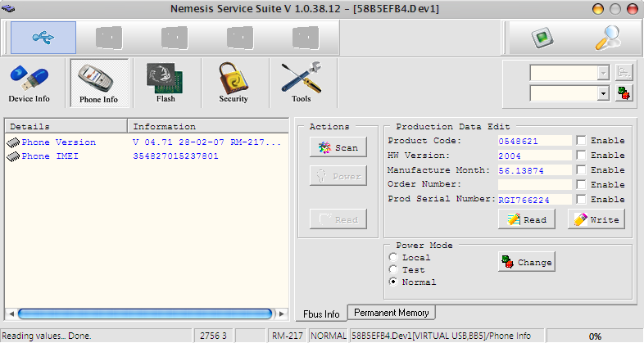Screen dimensions: 644x343
Task: Switch to Permanent Memory tab
Action: click(x=392, y=313)
